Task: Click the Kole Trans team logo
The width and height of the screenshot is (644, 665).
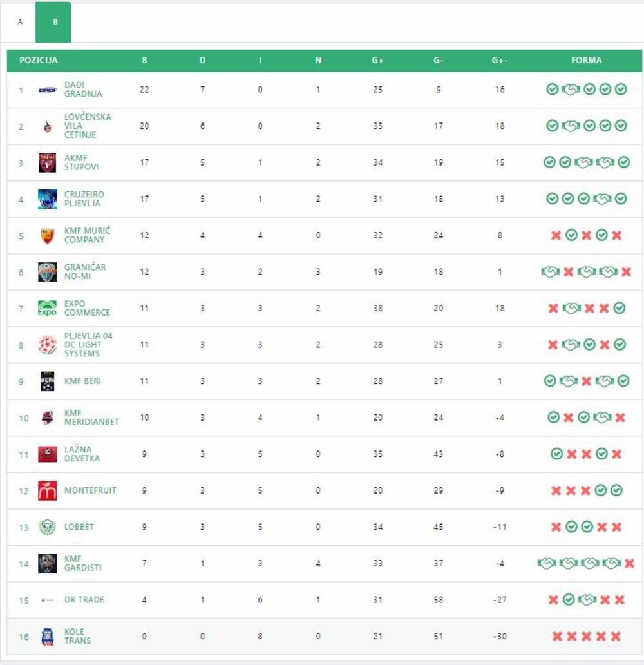Action: point(47,637)
